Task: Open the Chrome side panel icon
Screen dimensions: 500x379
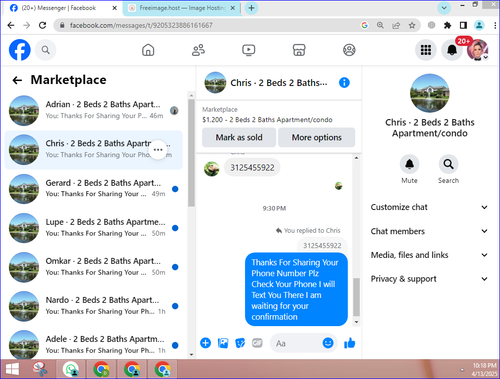Action: click(463, 25)
